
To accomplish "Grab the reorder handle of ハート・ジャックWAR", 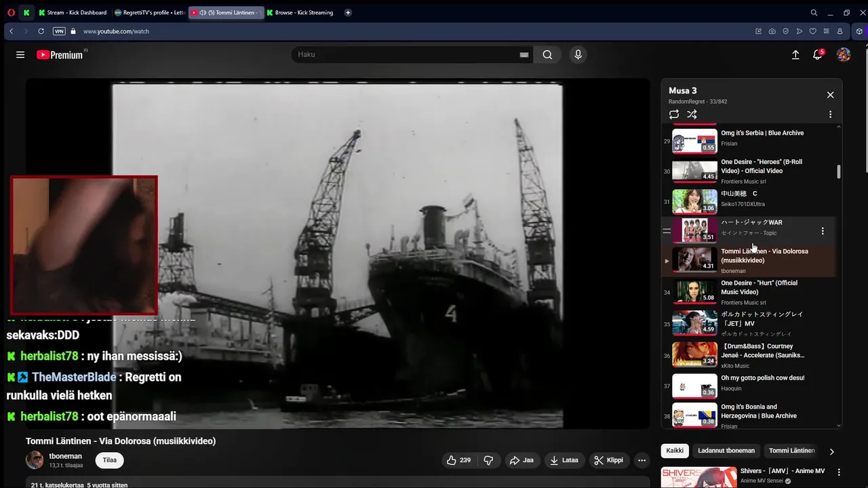I will coord(667,231).
